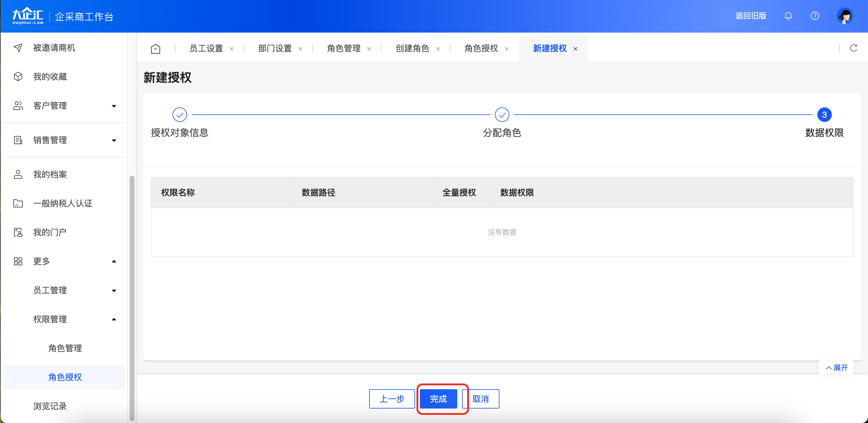The image size is (868, 423).
Task: Click the 上一步 button
Action: (x=391, y=399)
